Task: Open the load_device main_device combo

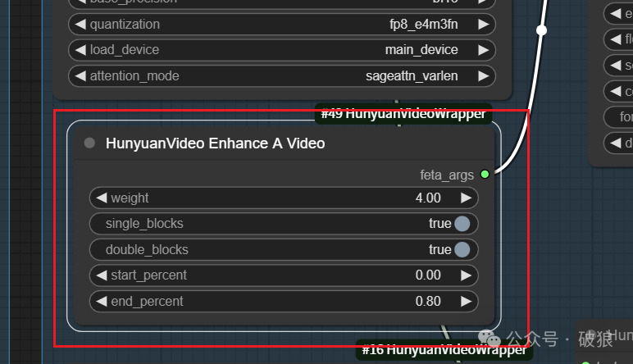Action: click(x=282, y=50)
